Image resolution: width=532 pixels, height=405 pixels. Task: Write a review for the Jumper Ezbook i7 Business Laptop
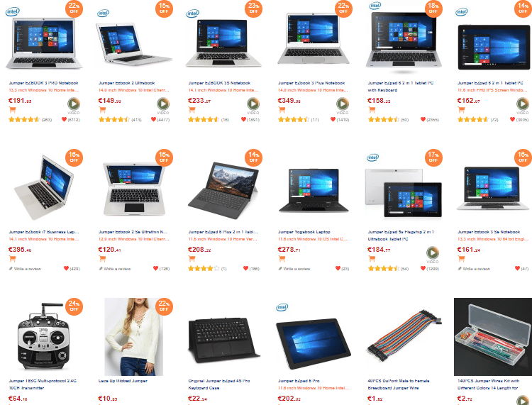click(x=25, y=269)
